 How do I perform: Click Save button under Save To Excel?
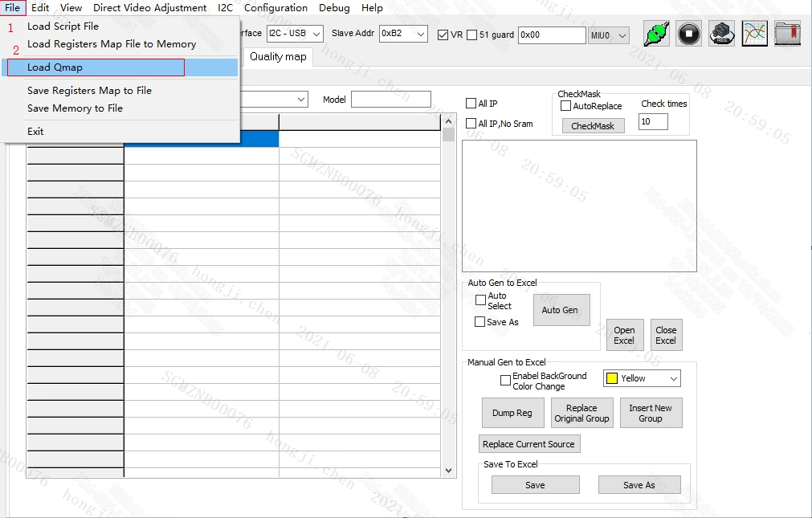coord(536,485)
